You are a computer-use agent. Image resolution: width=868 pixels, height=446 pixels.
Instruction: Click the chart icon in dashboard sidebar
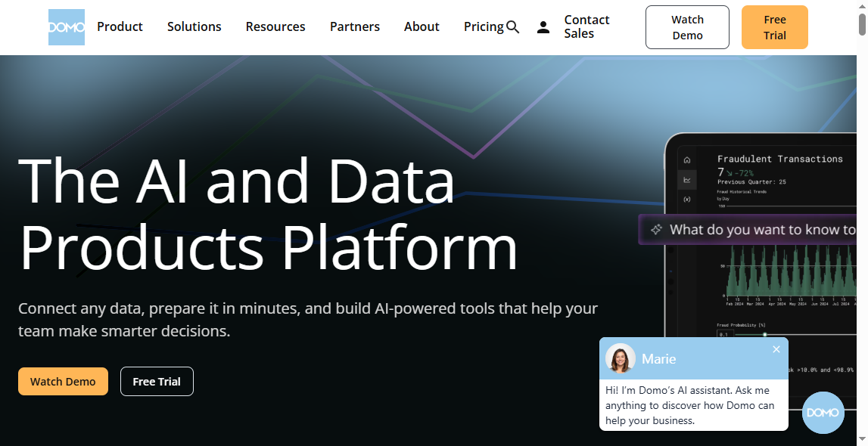687,180
